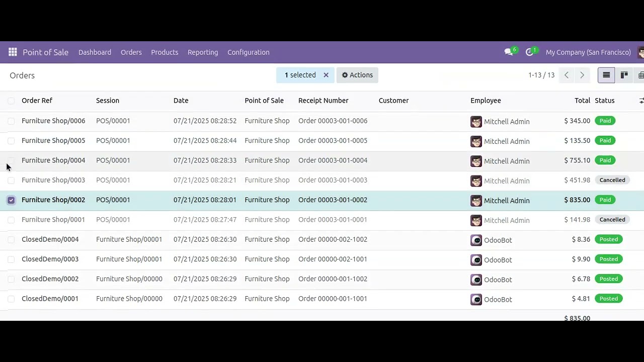Check the Furniture Shop/0005 row checkbox

[11, 141]
